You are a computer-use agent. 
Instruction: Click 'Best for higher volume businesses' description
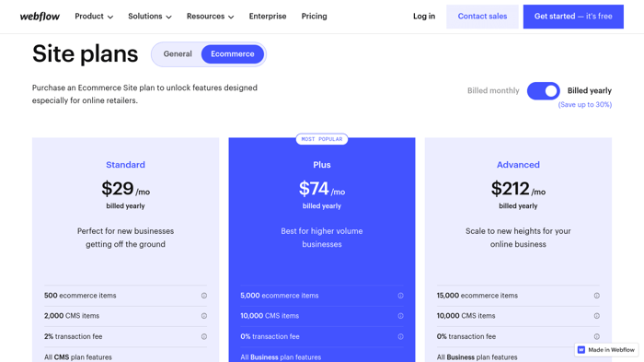[322, 238]
